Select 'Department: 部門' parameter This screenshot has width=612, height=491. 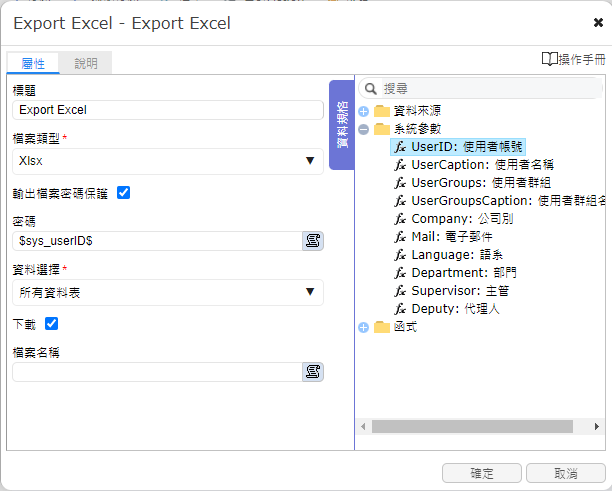[x=455, y=273]
